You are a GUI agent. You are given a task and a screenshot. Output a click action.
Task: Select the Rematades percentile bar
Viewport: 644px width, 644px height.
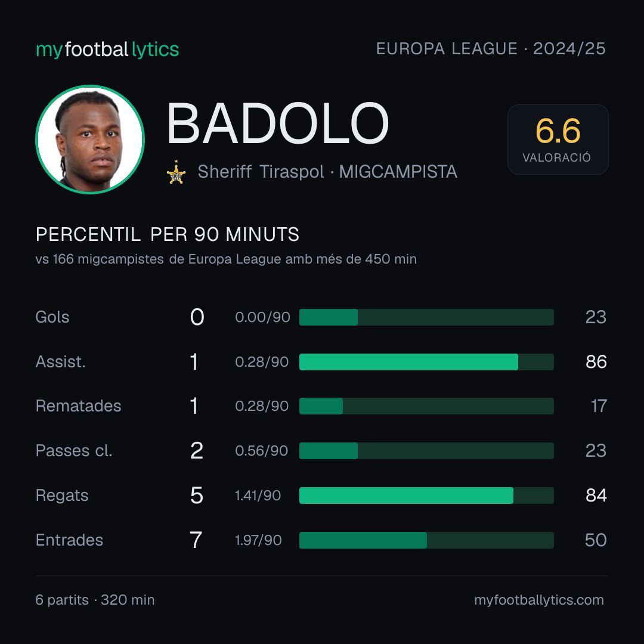pos(426,406)
